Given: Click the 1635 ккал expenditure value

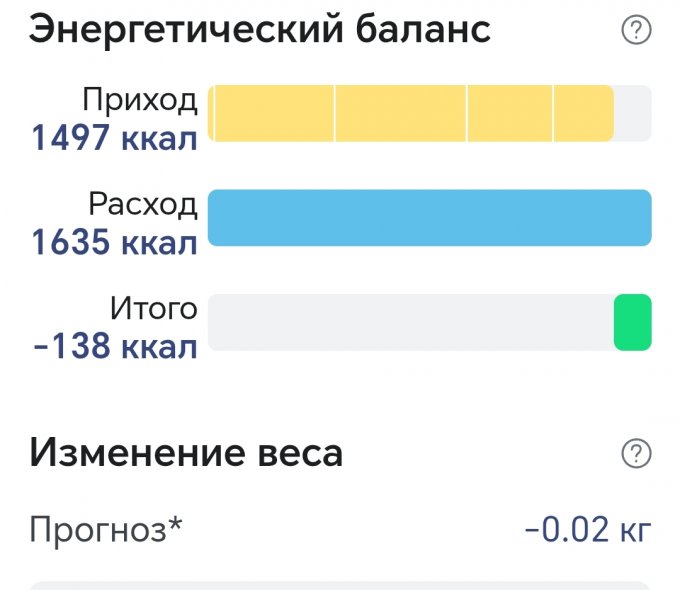Looking at the screenshot, I should point(114,243).
